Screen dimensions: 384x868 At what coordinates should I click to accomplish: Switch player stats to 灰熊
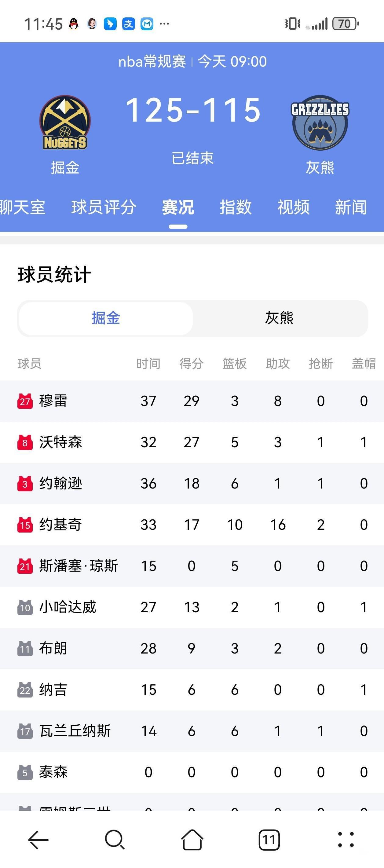tap(279, 318)
